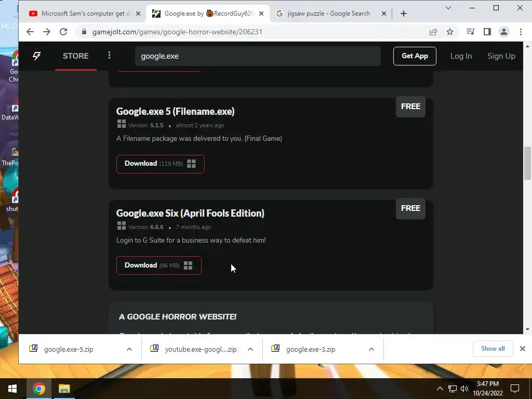Open downloaded google.exe-5.zip file

(x=69, y=349)
